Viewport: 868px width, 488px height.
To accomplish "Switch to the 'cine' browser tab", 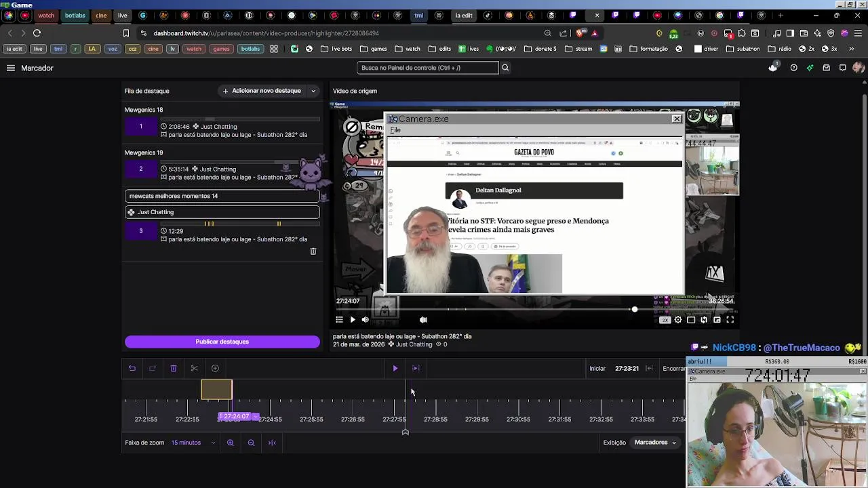I will [x=100, y=16].
